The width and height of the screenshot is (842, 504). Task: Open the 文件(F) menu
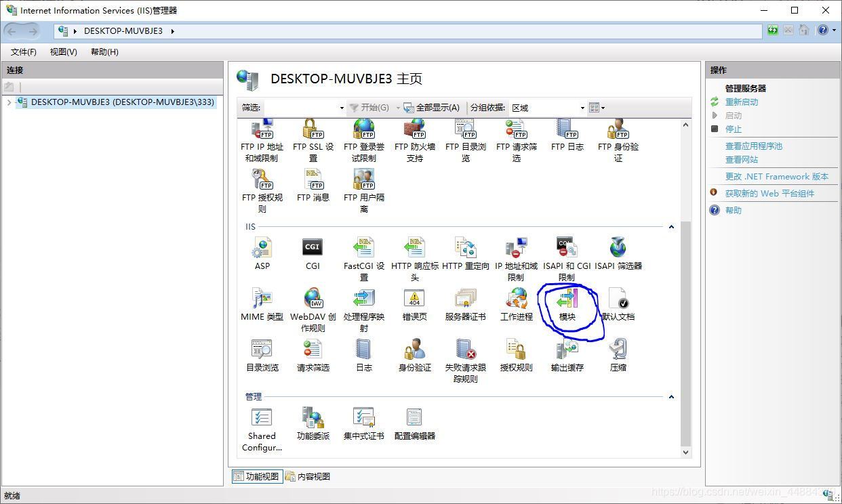[24, 52]
